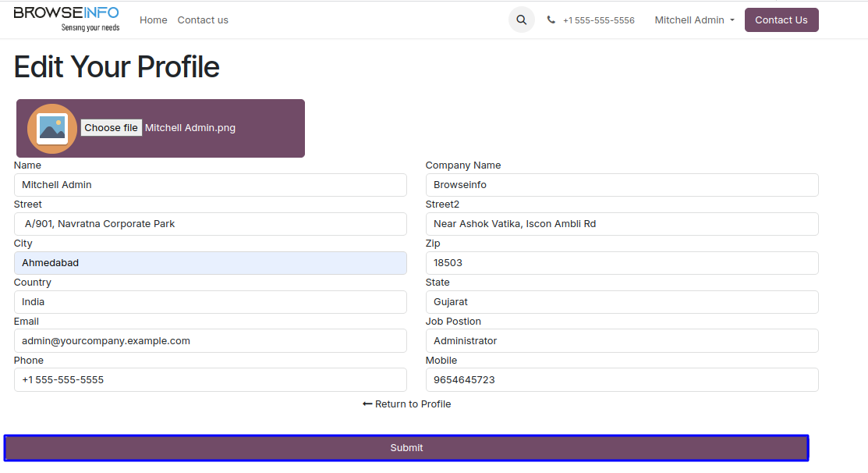Viewport: 868px width, 473px height.
Task: Click the Email address field
Action: pos(211,341)
